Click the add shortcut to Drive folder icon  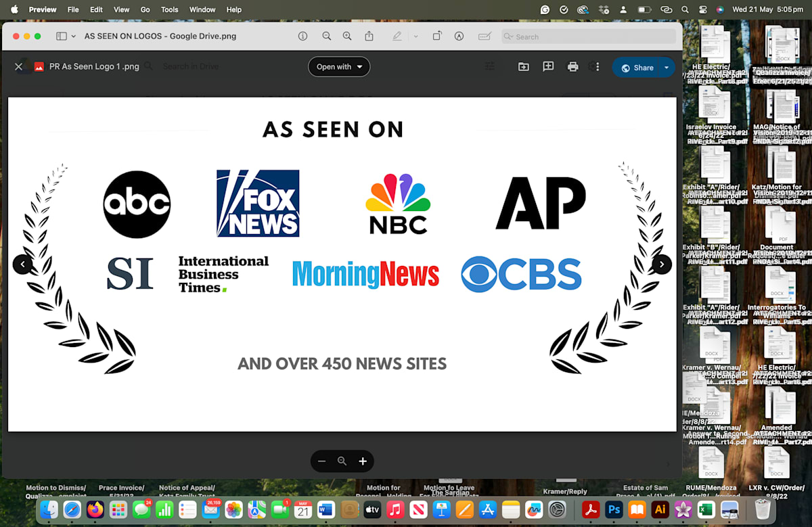point(524,67)
